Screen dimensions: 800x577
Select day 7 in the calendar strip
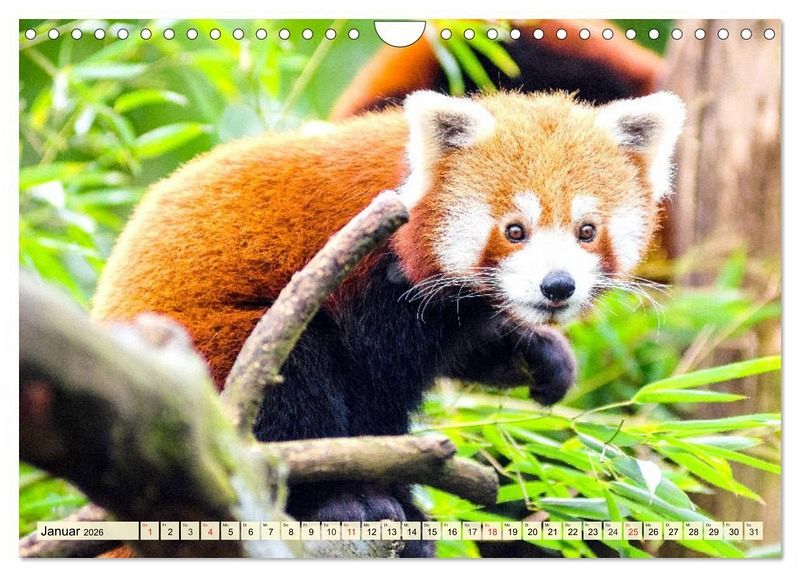[270, 531]
